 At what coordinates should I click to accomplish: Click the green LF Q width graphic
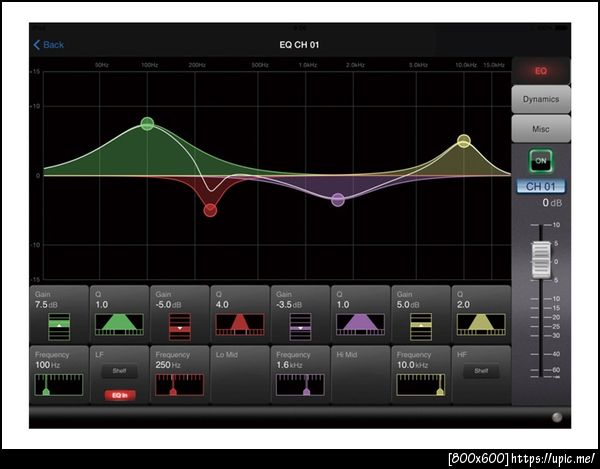pos(119,324)
